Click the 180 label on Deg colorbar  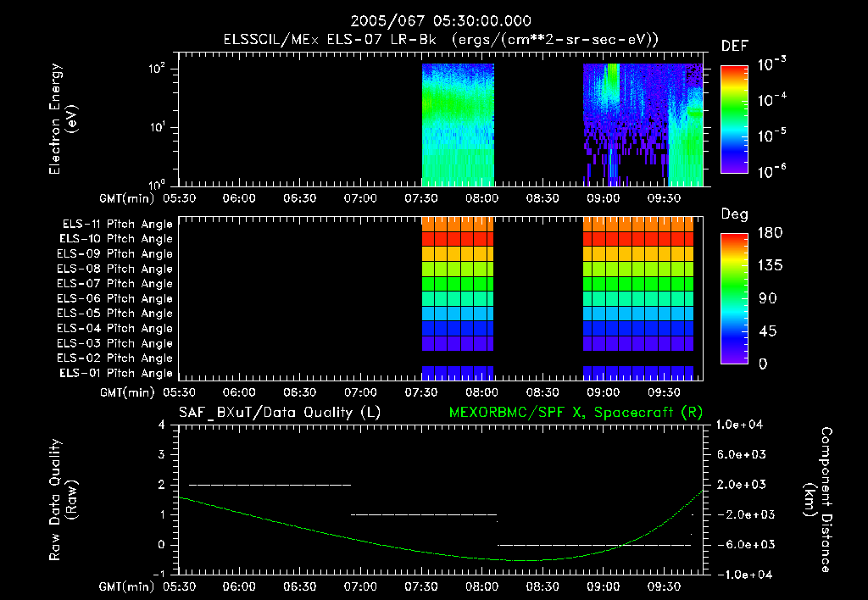[x=770, y=233]
